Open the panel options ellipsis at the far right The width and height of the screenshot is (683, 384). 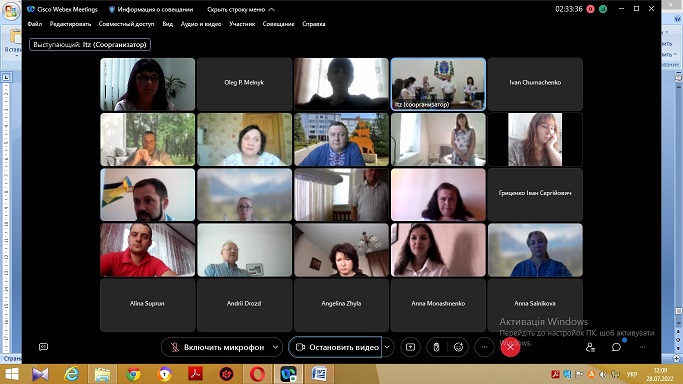[642, 347]
